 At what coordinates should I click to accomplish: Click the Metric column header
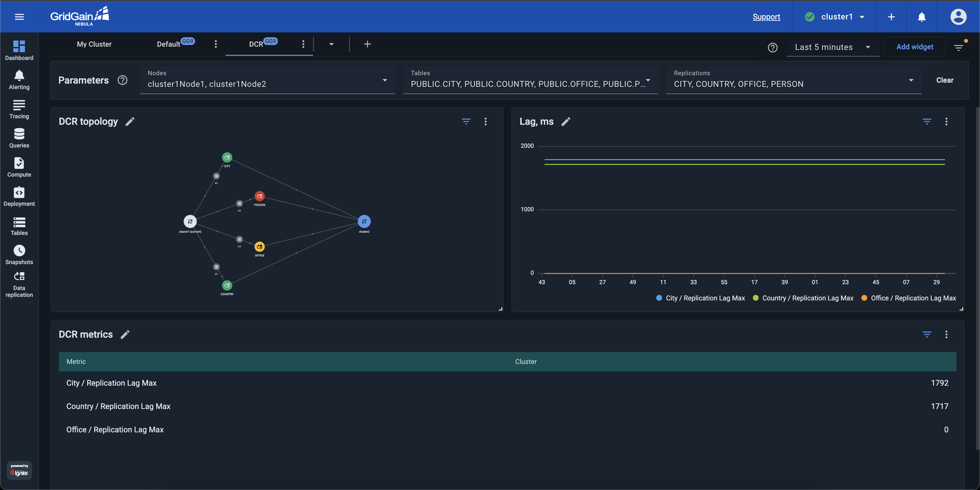click(76, 362)
